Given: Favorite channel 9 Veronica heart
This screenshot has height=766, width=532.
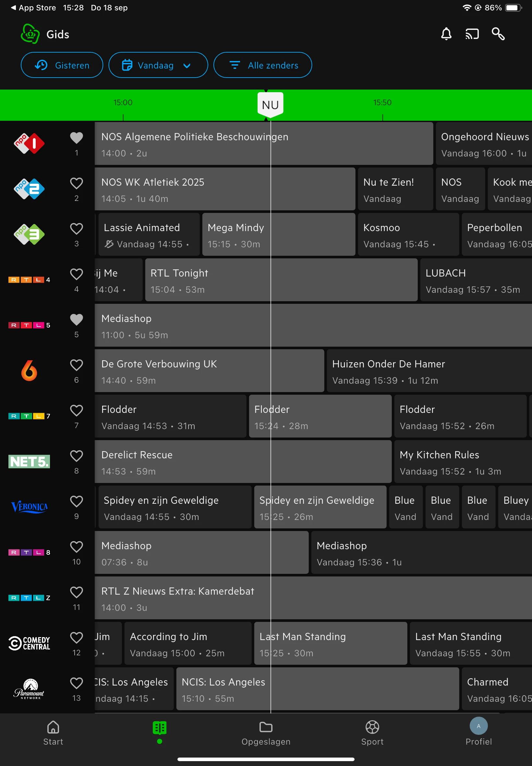Looking at the screenshot, I should 76,501.
